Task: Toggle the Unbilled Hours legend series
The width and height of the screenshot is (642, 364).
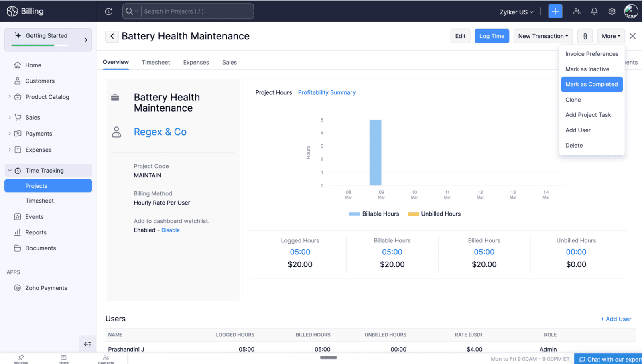Action: 435,214
